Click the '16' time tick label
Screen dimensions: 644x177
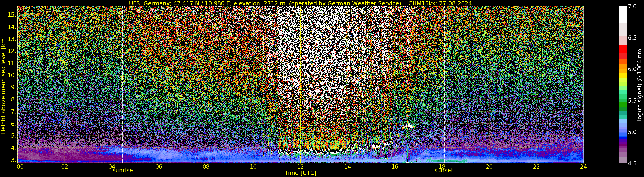[395, 166]
